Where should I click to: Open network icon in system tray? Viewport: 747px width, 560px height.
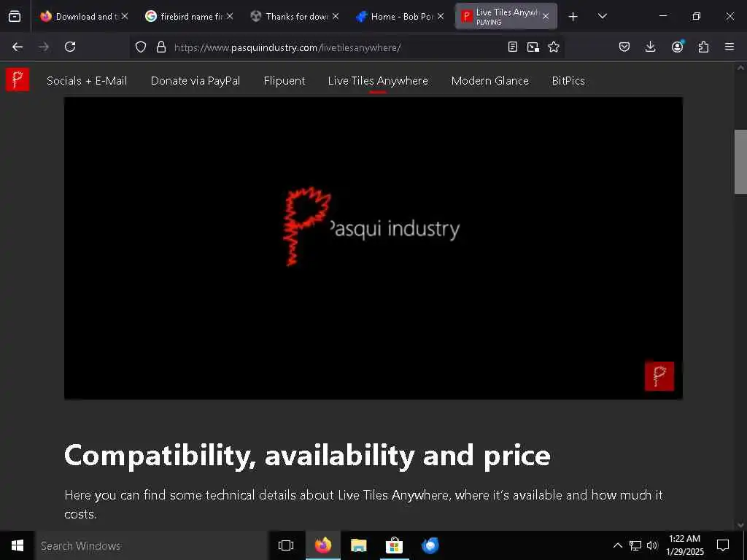[635, 545]
